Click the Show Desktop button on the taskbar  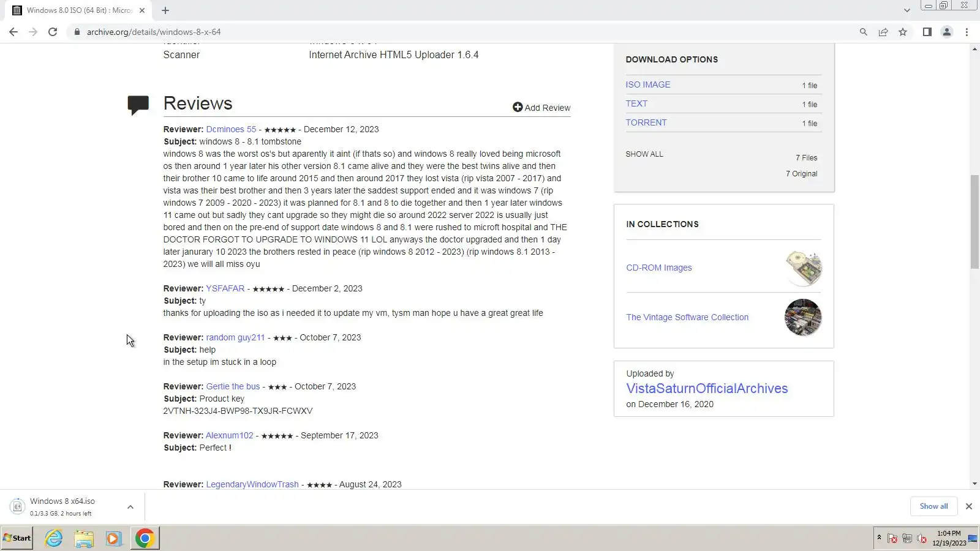pyautogui.click(x=973, y=538)
